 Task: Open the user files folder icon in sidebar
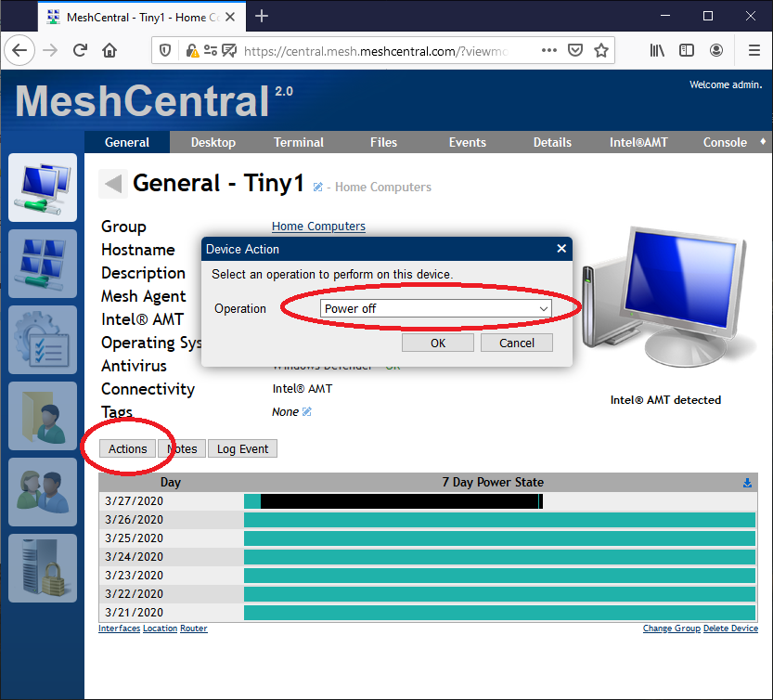[x=42, y=416]
